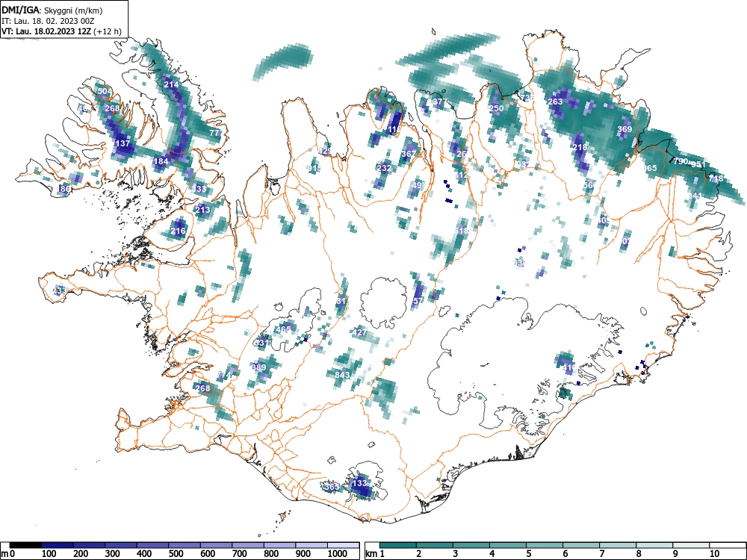Click the 790 visibility value

click(681, 161)
